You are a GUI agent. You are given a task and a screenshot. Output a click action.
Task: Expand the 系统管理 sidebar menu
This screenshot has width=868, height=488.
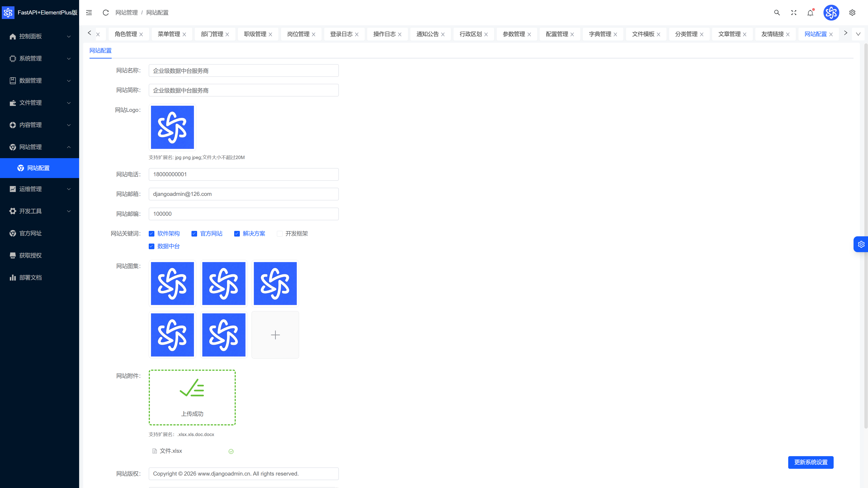coord(39,58)
